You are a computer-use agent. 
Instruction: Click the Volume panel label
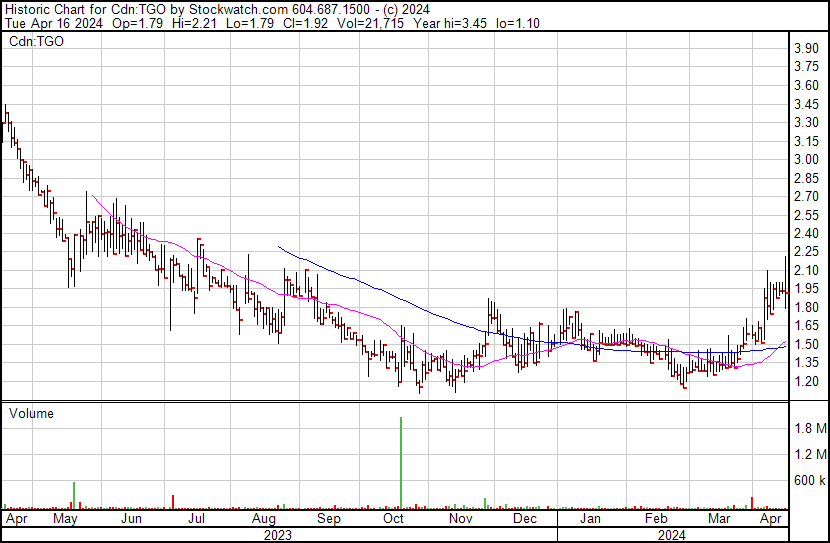[x=31, y=413]
